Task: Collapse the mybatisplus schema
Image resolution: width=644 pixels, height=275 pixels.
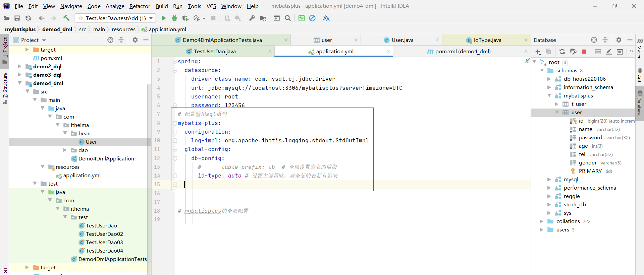Action: (x=549, y=96)
